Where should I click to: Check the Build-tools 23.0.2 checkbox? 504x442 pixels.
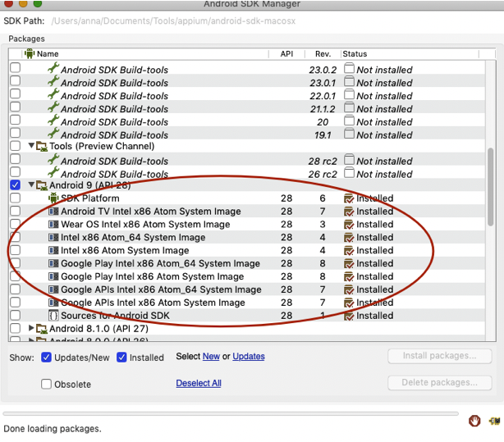15,67
